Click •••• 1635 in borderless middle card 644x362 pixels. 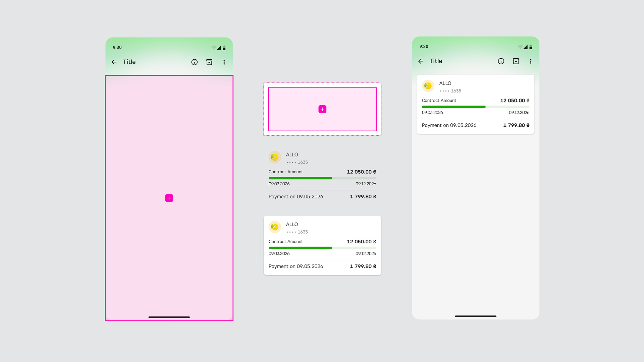tap(297, 162)
